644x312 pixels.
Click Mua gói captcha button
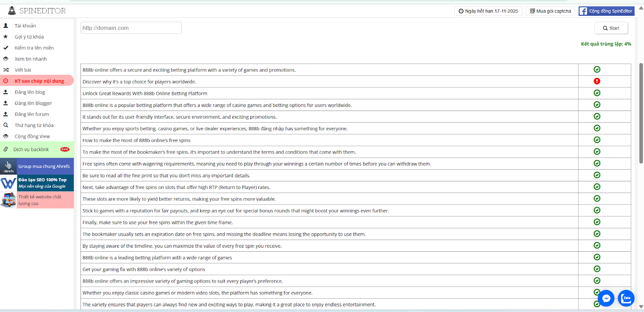(x=550, y=11)
